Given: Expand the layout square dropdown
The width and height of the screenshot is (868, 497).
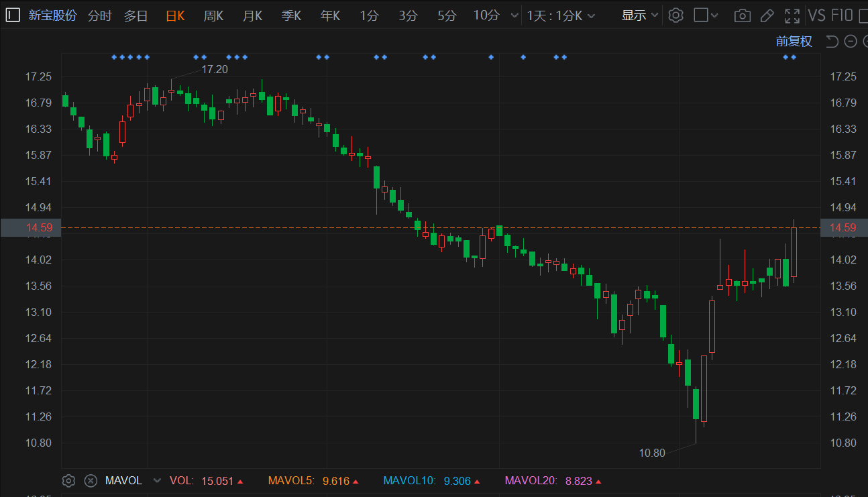Looking at the screenshot, I should (706, 15).
